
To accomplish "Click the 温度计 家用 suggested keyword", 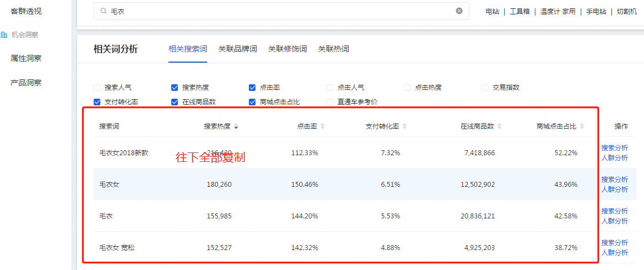I will click(558, 12).
